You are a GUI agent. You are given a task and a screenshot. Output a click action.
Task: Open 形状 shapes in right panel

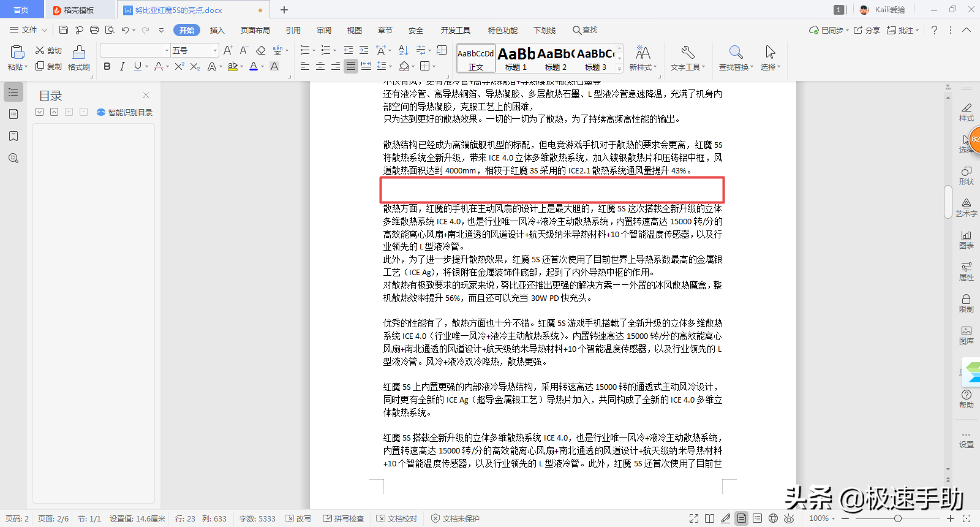pyautogui.click(x=967, y=176)
